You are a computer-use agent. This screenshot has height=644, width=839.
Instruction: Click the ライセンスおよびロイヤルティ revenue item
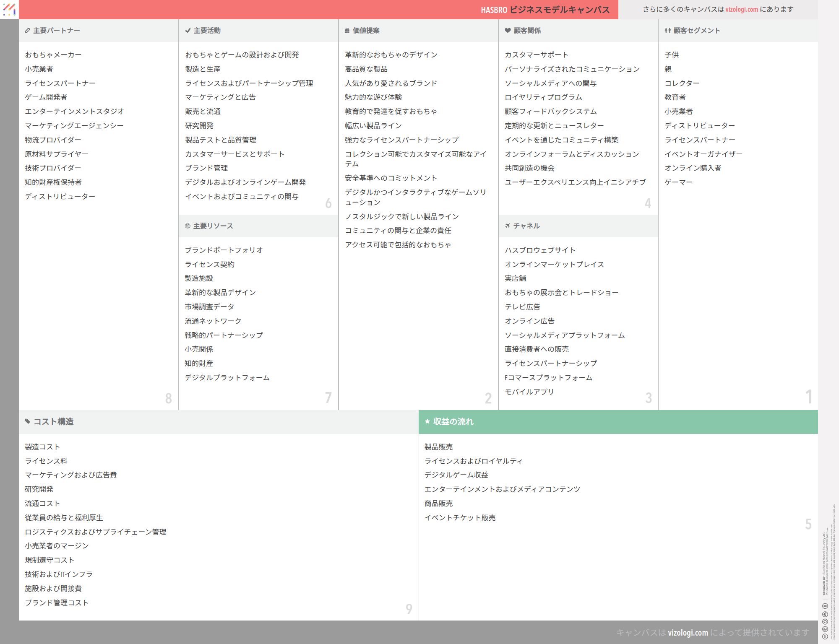[x=473, y=461]
